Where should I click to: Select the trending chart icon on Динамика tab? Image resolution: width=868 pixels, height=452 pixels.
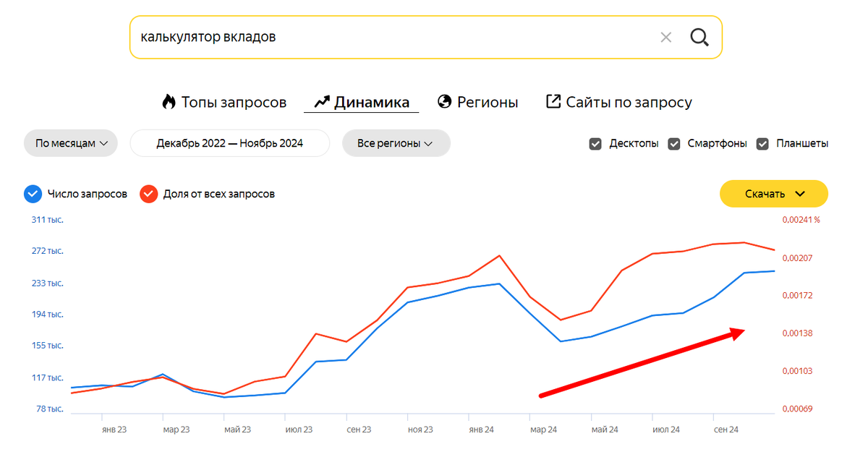point(320,102)
